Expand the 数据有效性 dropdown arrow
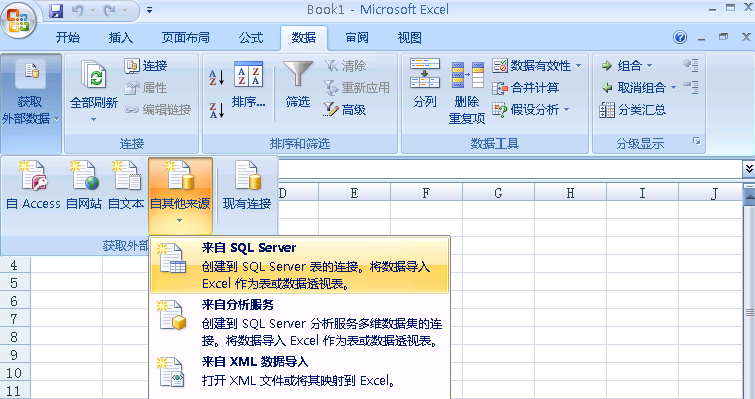This screenshot has width=755, height=399. tap(579, 65)
